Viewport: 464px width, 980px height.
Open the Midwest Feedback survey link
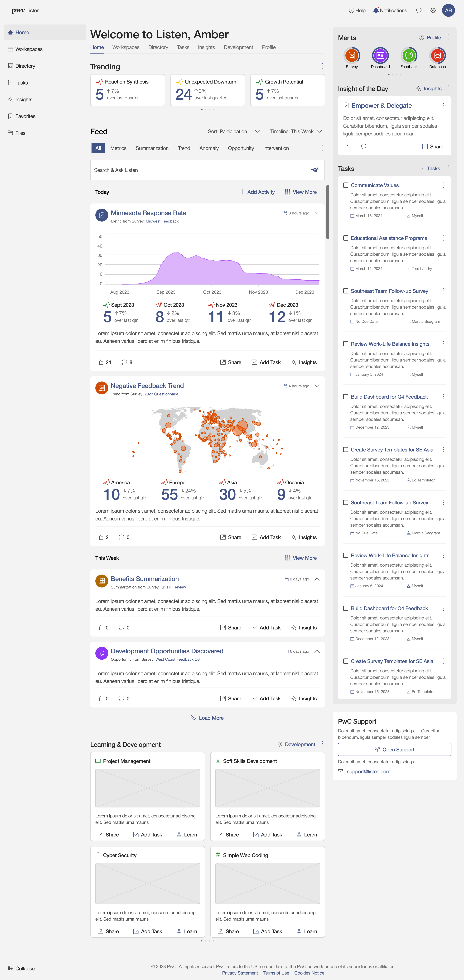[162, 221]
